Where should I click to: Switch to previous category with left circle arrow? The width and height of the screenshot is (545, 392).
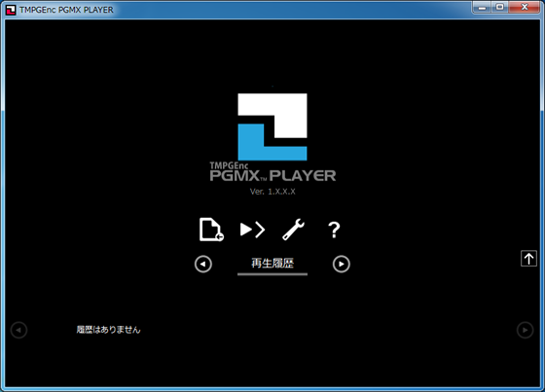[x=203, y=265]
